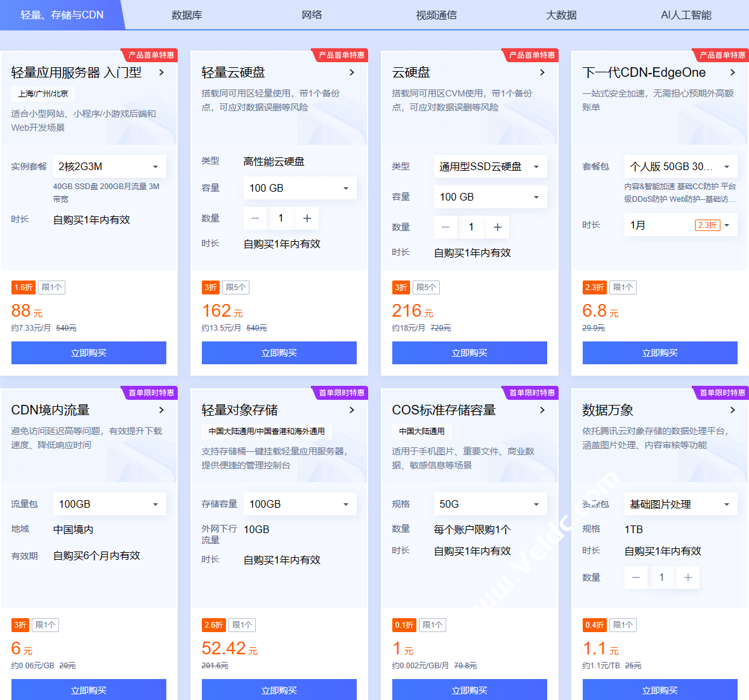Viewport: 749px width, 700px height.
Task: Switch to AI人工智能 tab
Action: click(x=686, y=15)
